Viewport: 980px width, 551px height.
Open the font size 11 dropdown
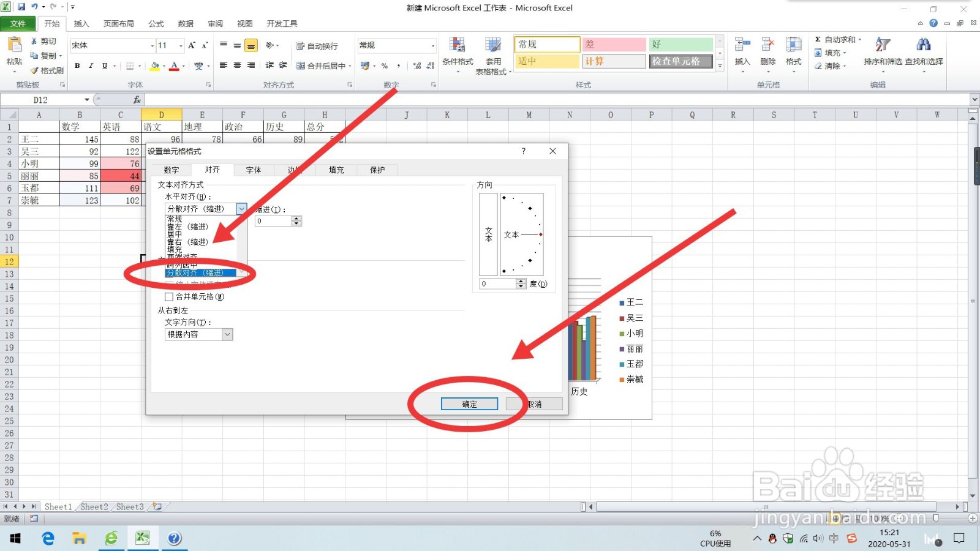point(181,45)
